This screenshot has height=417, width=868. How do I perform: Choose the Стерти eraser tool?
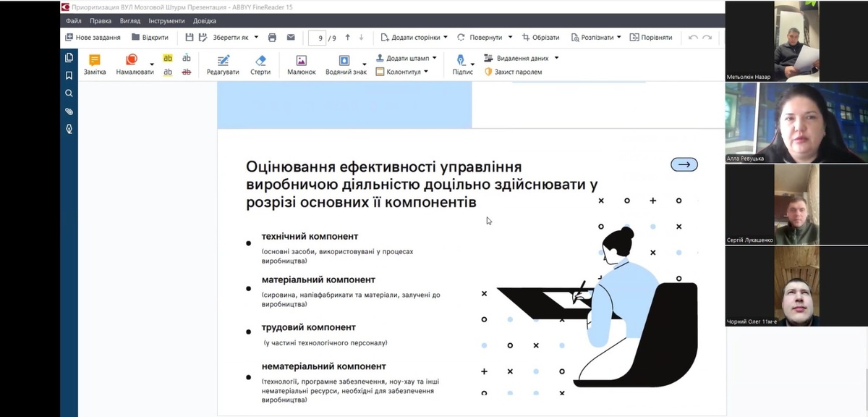pos(260,60)
